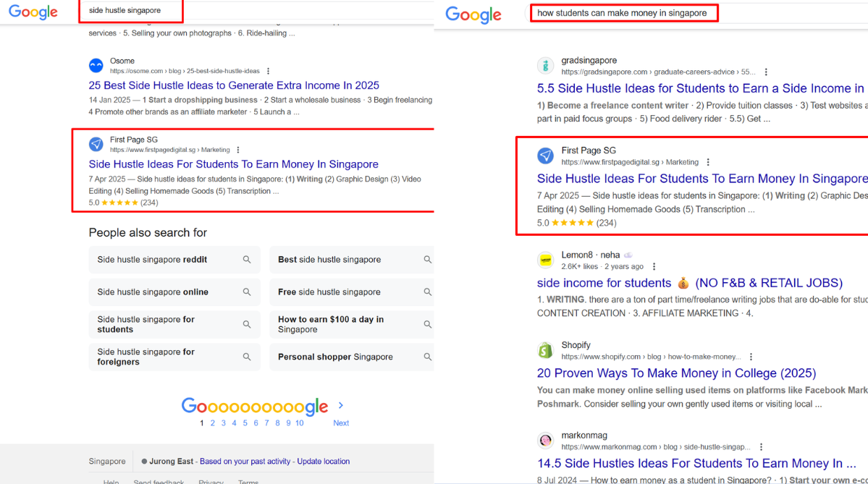Image resolution: width=868 pixels, height=484 pixels.
Task: Go to results page 8
Action: pos(277,423)
